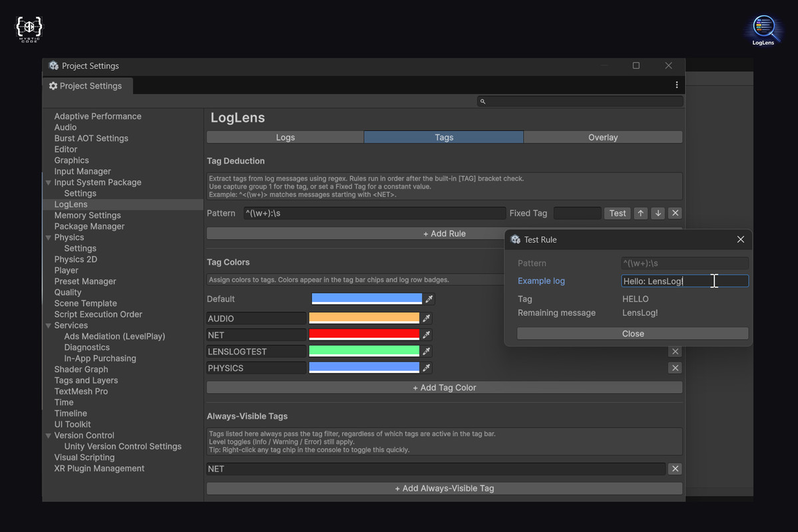
Task: Open the green LENSLOGTEST color swatch
Action: [364, 351]
